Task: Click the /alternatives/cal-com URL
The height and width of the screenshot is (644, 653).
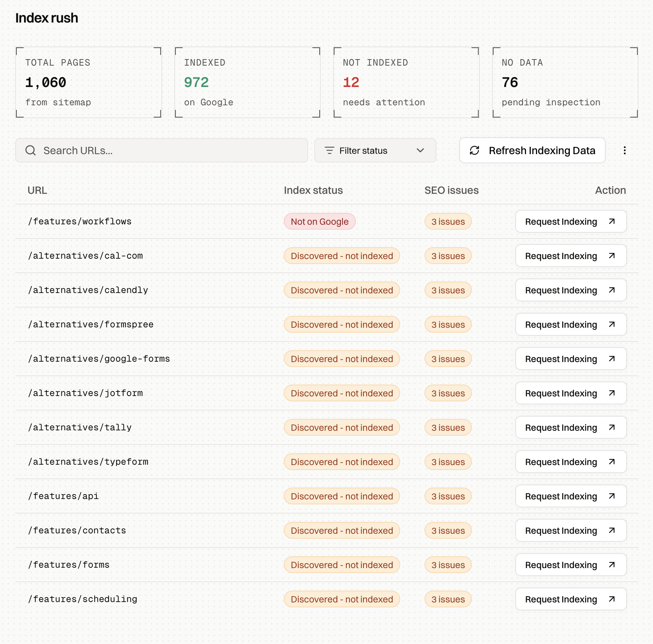Action: (x=85, y=256)
